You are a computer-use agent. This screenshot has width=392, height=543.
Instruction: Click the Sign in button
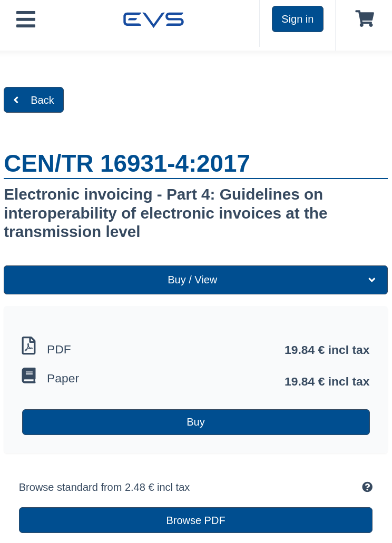[x=297, y=19]
